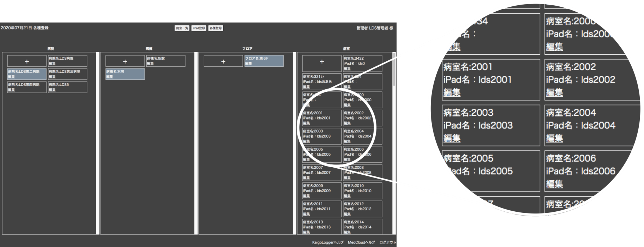Open 編集 for the LDS5 hospital
The image size is (644, 247).
52,90
